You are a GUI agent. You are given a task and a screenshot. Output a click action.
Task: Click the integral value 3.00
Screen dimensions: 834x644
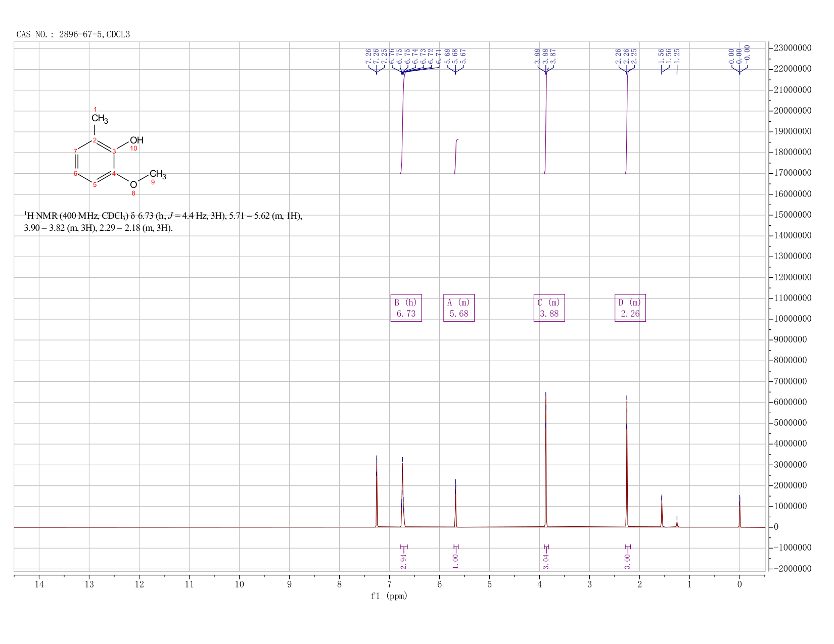(x=627, y=561)
